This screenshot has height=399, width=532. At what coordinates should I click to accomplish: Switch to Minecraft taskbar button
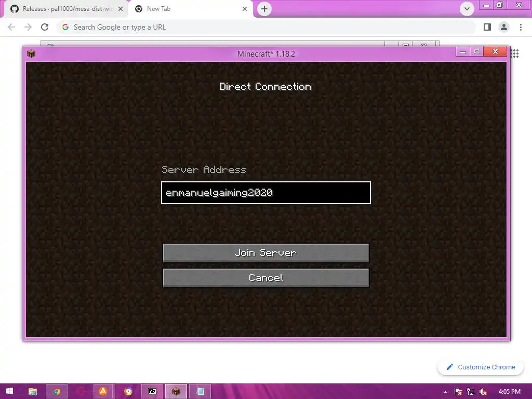tap(176, 391)
